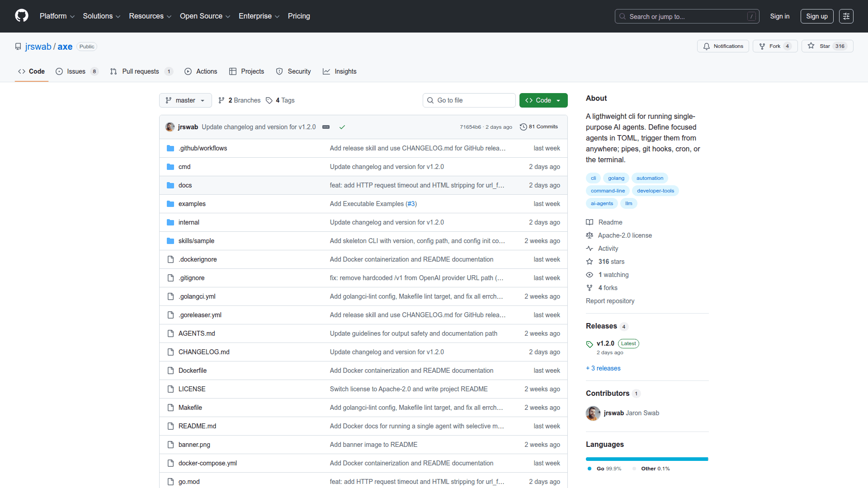This screenshot has width=868, height=488.
Task: Click the GitHub logo icon
Action: [22, 16]
